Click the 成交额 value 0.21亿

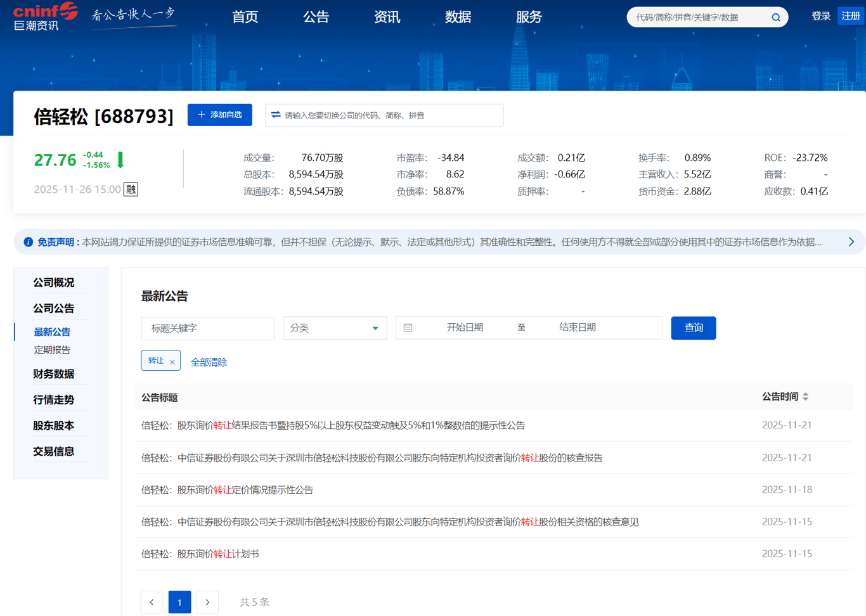pos(571,158)
